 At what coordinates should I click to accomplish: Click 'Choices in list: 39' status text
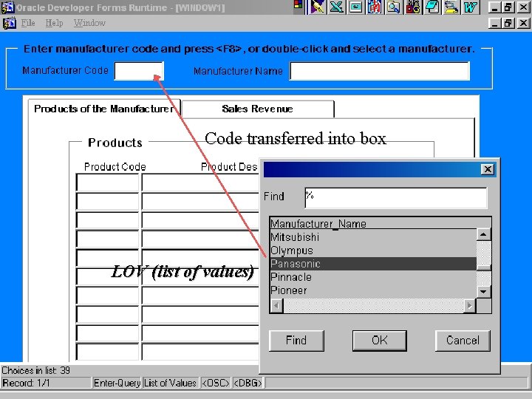[36, 370]
